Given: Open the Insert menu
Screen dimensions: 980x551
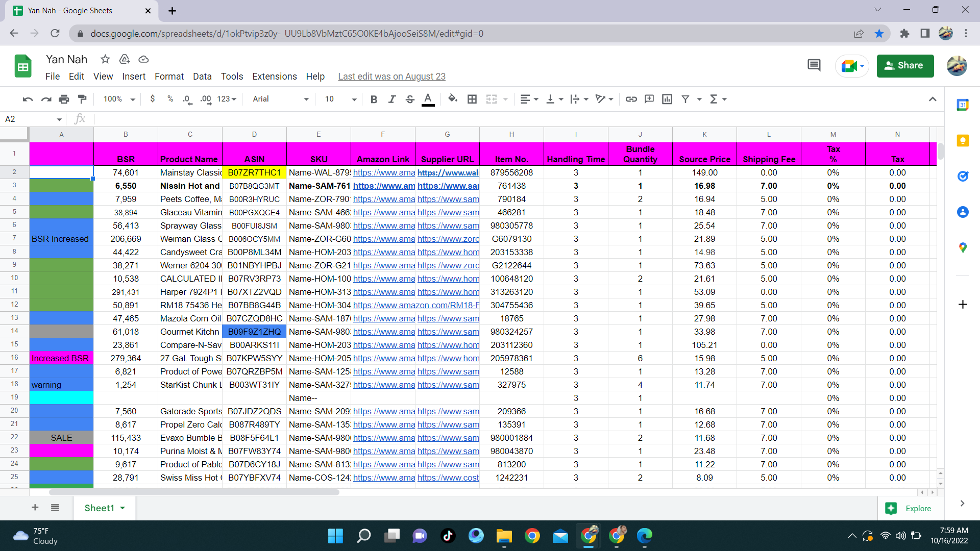Looking at the screenshot, I should coord(134,77).
